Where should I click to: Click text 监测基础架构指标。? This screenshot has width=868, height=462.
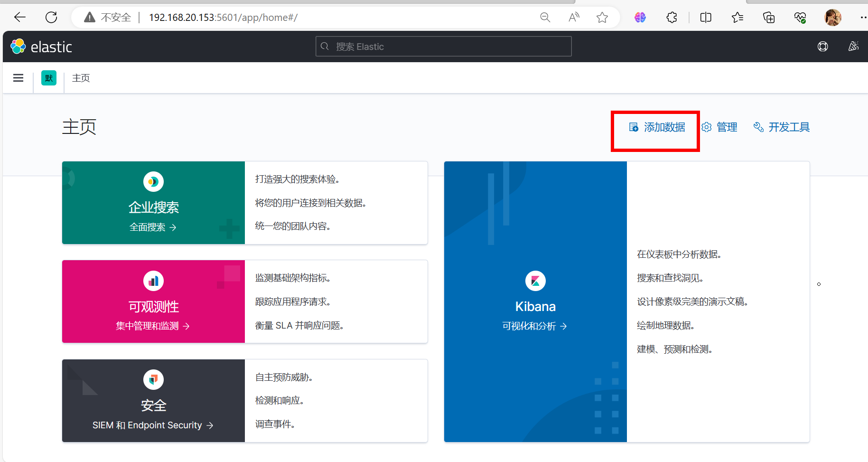point(293,278)
